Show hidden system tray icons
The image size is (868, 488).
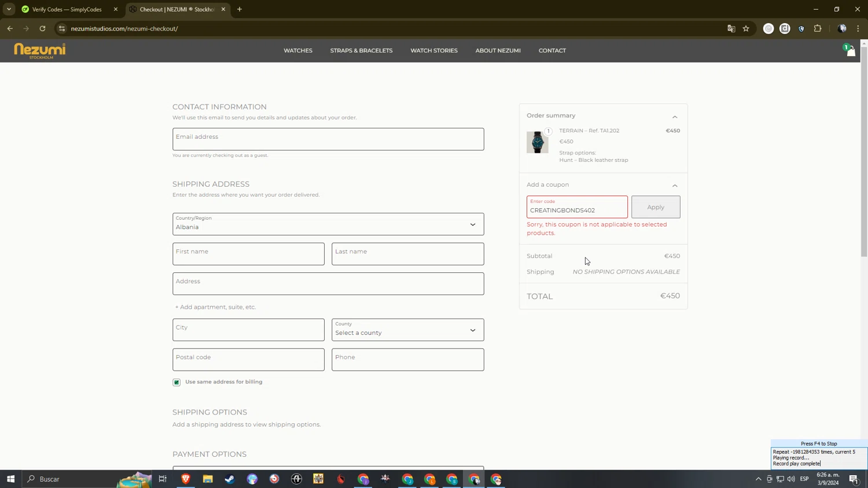click(758, 479)
